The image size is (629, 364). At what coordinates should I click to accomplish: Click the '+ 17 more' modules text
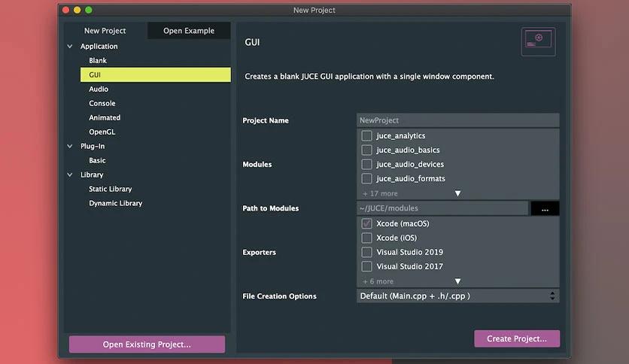click(380, 193)
